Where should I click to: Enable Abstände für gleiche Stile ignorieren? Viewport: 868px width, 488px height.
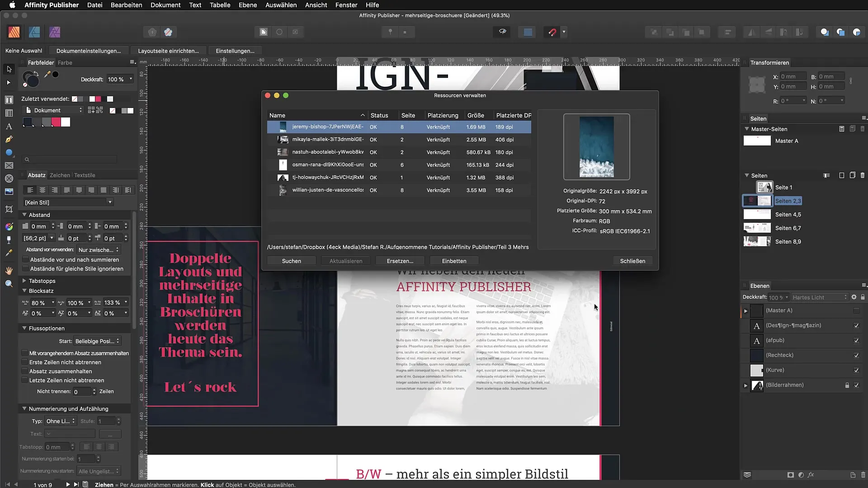point(26,269)
